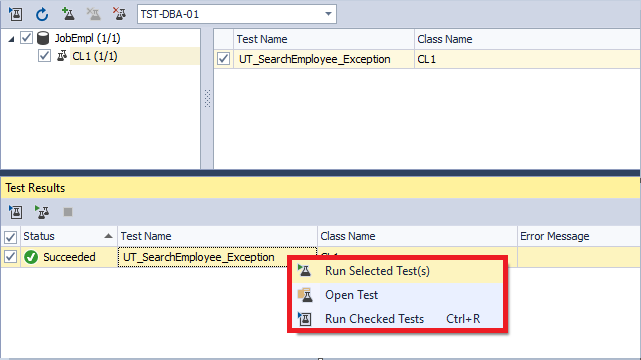Choose Run Selected Test(s) menu item
The height and width of the screenshot is (360, 641).
coord(397,271)
